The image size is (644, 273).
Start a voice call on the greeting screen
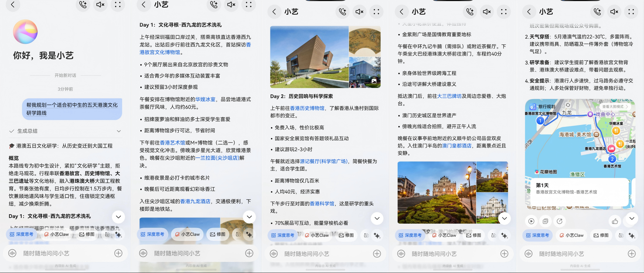[83, 4]
